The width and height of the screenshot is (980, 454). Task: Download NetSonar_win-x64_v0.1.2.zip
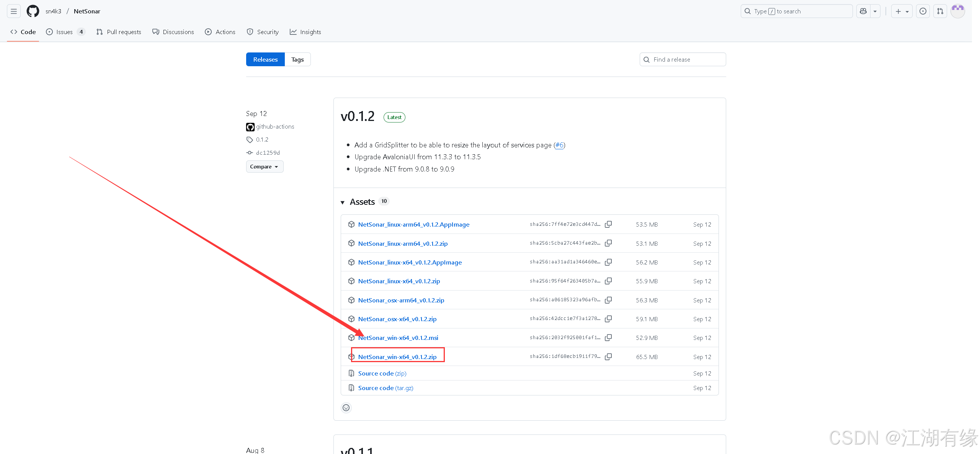coord(397,357)
